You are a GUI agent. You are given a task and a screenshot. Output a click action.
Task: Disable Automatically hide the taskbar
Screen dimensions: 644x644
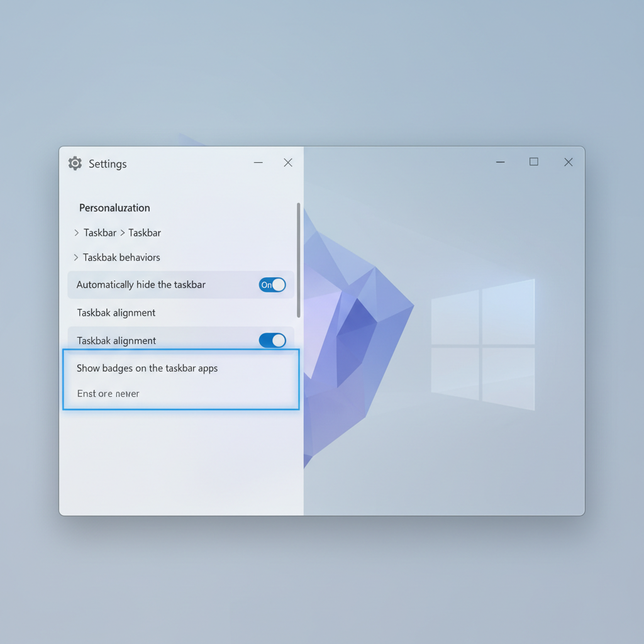click(x=272, y=284)
